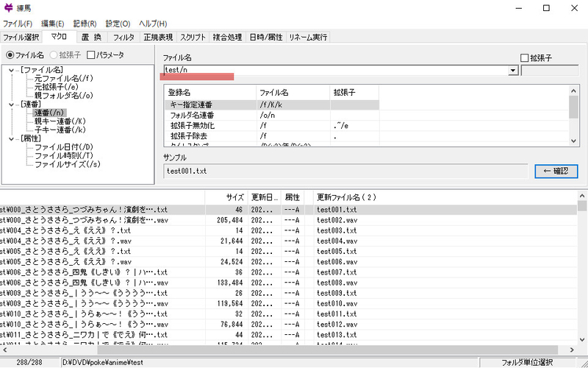
Task: Collapse the [ファイル名] tree node
Action: tap(11, 70)
